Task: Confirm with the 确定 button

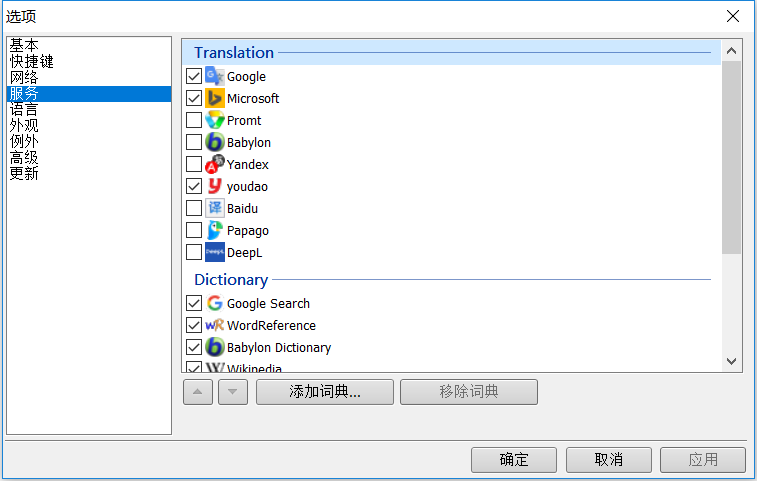Action: point(514,460)
